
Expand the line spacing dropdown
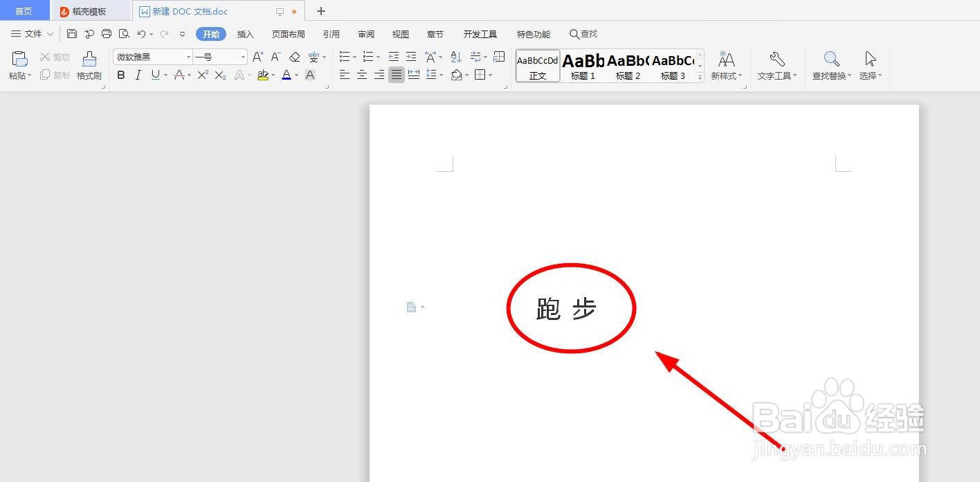[442, 75]
